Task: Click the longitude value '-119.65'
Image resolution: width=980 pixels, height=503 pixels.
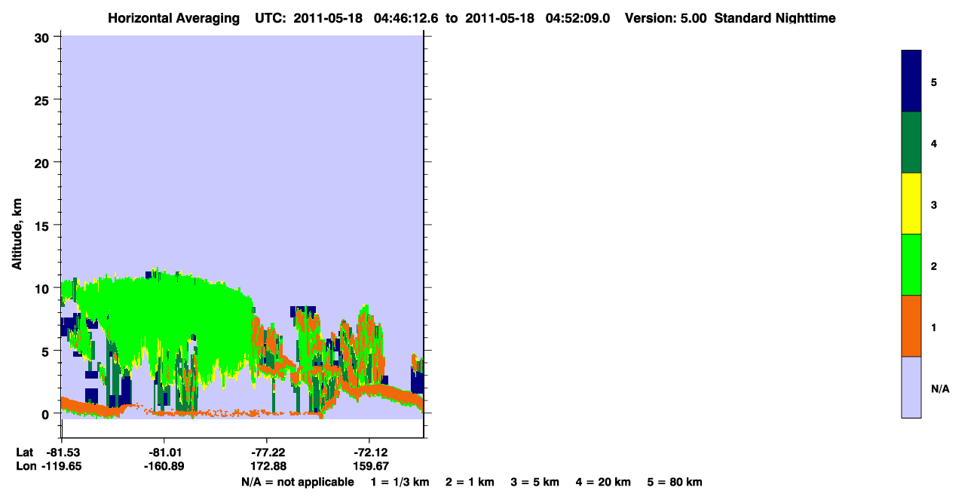Action: coord(62,466)
